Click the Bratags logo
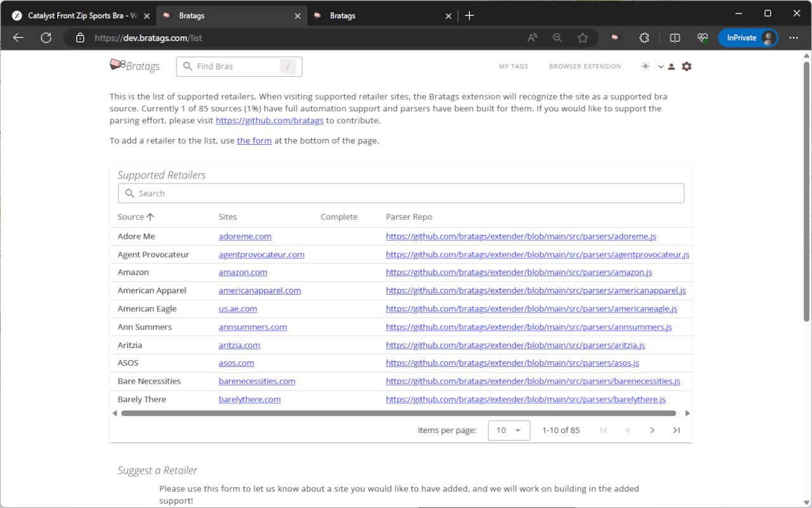Screen dimensions: 812x508 pyautogui.click(x=134, y=65)
